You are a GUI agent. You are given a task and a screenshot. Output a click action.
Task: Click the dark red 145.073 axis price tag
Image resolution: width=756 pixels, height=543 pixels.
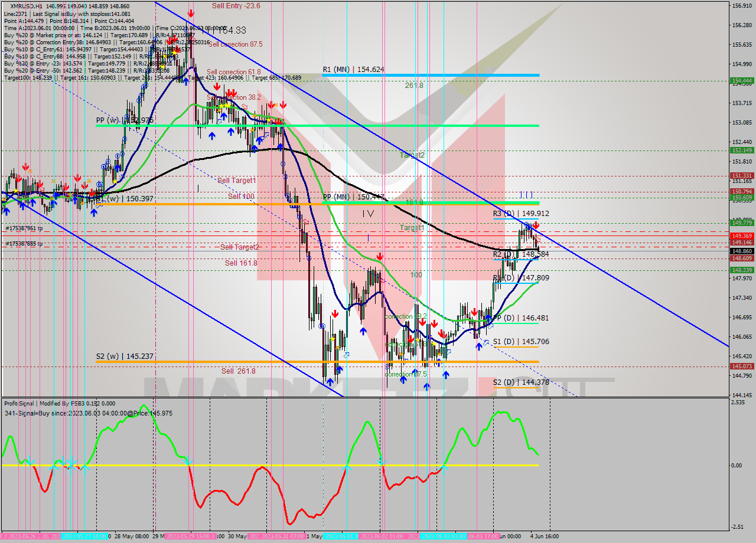742,367
